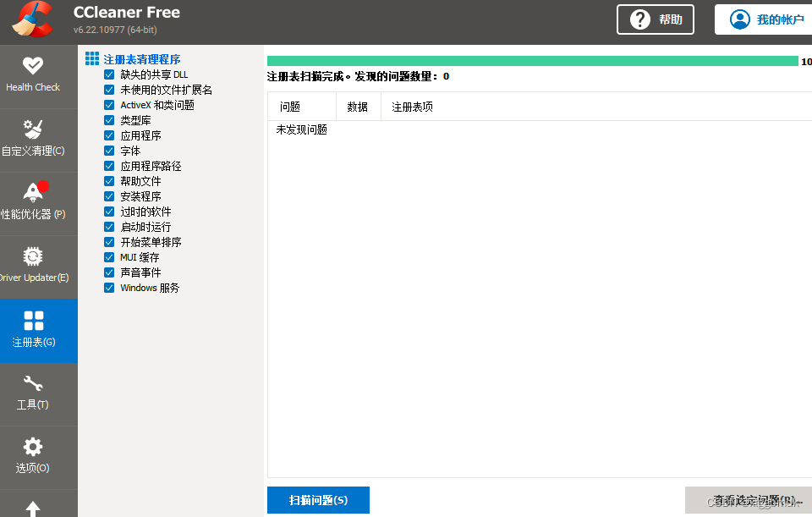Open Custom Clean broom icon (自定义清理)

pos(33,129)
